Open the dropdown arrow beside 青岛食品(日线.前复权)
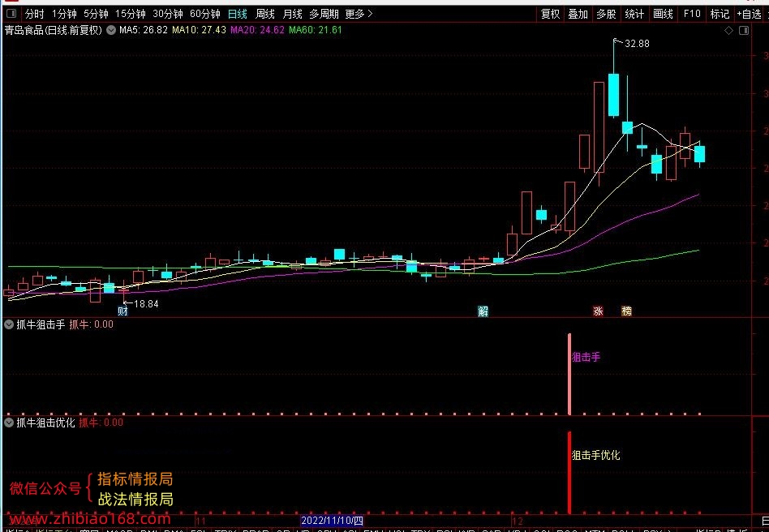Viewport: 769px width, 532px height. (x=111, y=30)
